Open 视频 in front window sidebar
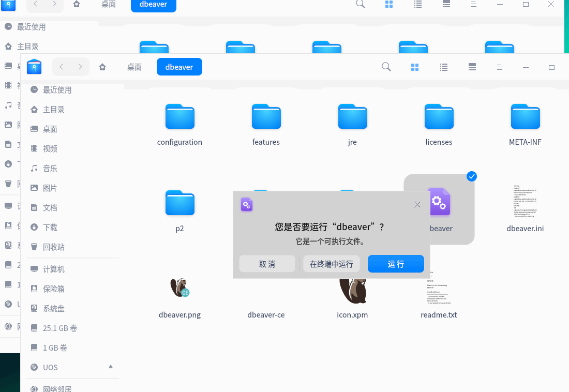This screenshot has width=569, height=392. 50,148
